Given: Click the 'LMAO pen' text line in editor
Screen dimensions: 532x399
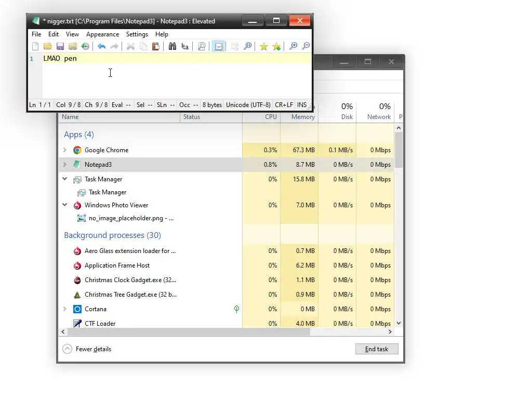Looking at the screenshot, I should click(60, 58).
